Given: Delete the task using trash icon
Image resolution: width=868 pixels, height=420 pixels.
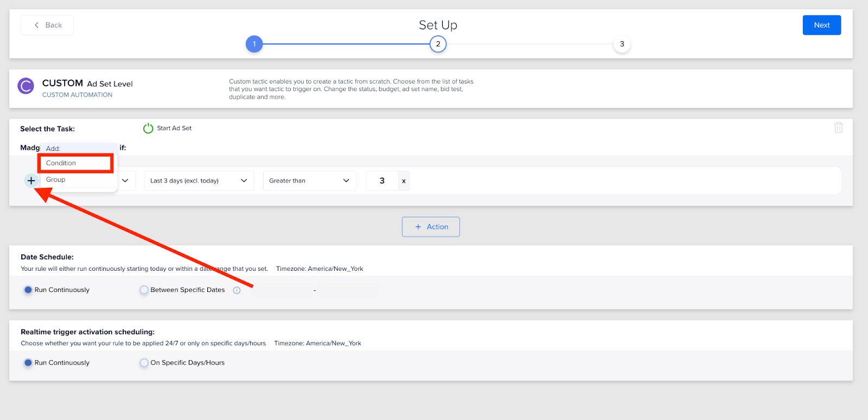Looking at the screenshot, I should point(838,128).
